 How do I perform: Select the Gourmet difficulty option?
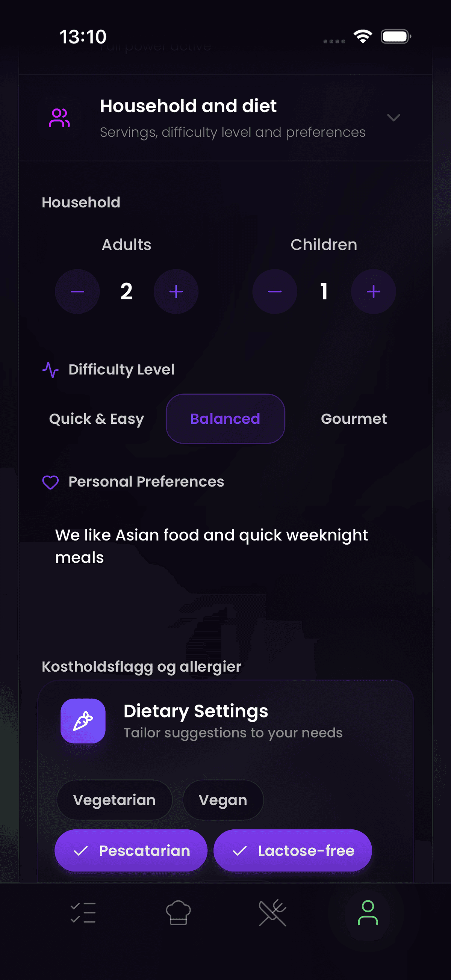point(354,418)
